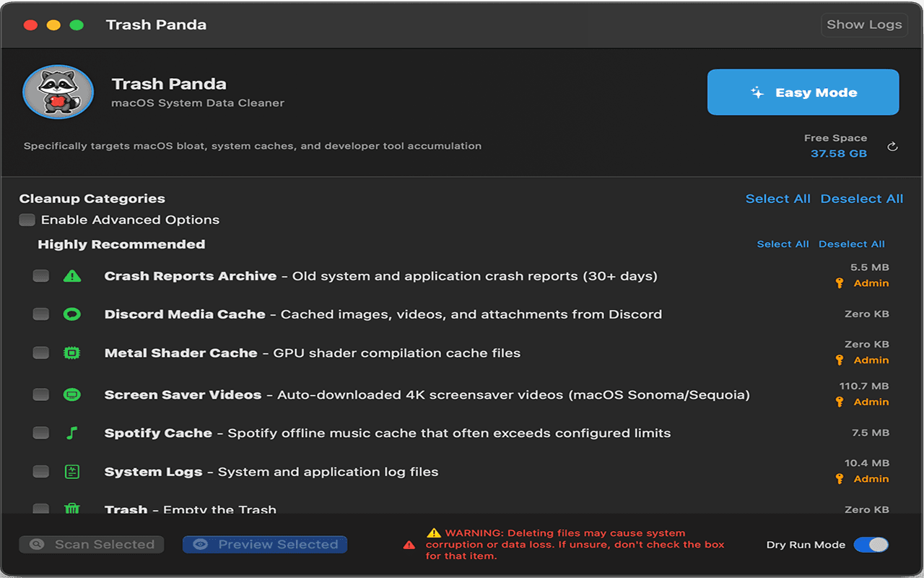The height and width of the screenshot is (578, 924).
Task: Click Discord Media Cache title text
Action: coord(185,314)
